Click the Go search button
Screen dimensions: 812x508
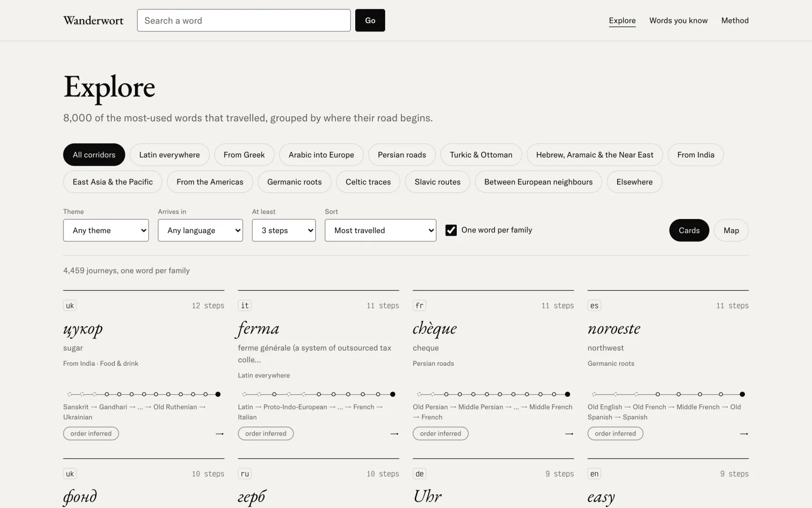click(x=370, y=20)
